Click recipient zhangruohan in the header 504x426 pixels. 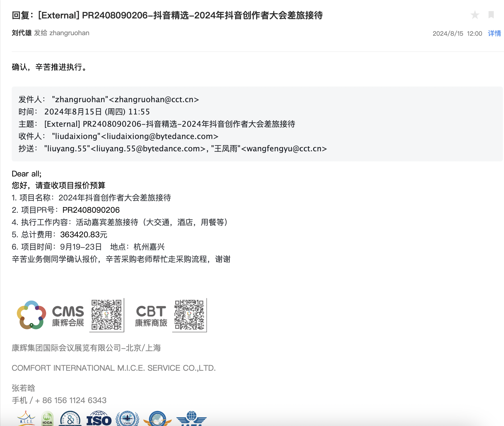tap(69, 33)
